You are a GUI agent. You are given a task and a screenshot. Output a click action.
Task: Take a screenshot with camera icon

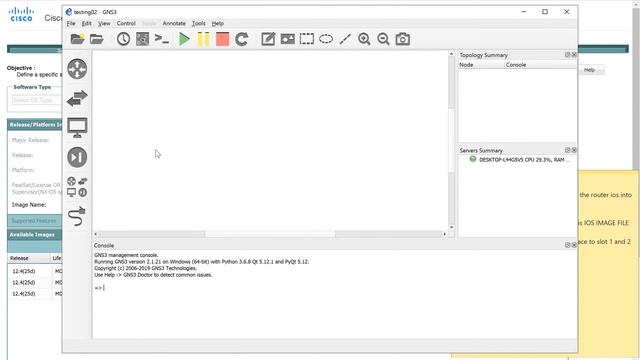coord(402,39)
